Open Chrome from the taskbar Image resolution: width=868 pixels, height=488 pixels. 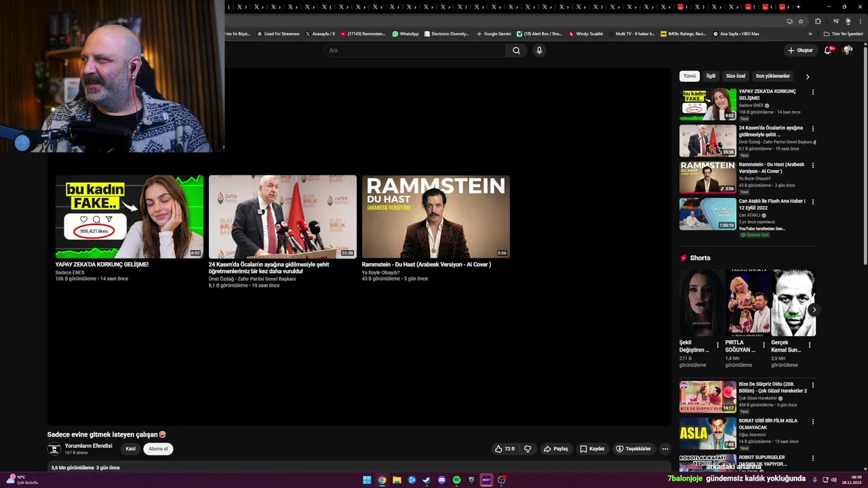coord(382,480)
